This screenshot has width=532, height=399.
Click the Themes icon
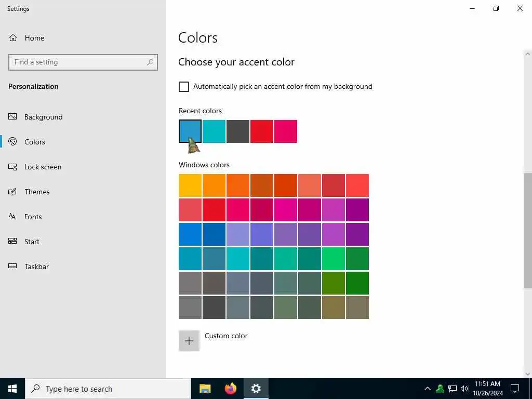click(x=12, y=192)
